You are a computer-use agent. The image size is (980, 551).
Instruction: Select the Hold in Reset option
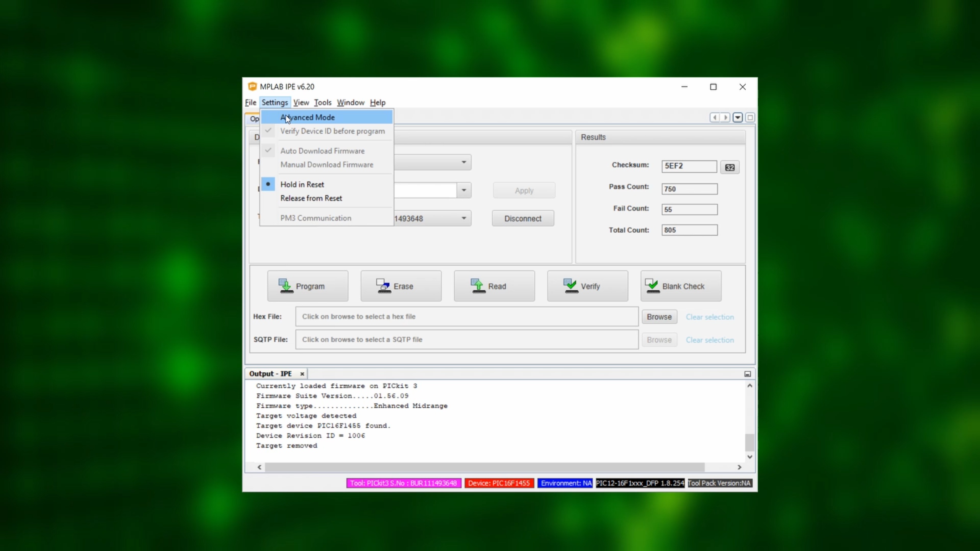tap(302, 184)
